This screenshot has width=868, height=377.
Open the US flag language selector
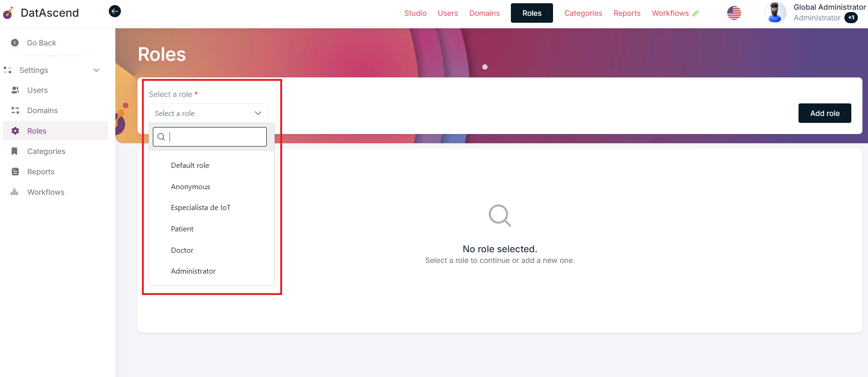coord(734,13)
